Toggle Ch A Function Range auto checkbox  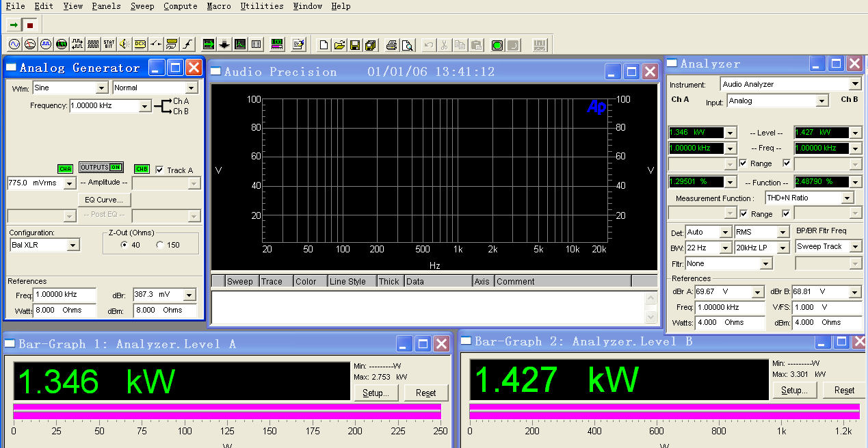(x=744, y=214)
